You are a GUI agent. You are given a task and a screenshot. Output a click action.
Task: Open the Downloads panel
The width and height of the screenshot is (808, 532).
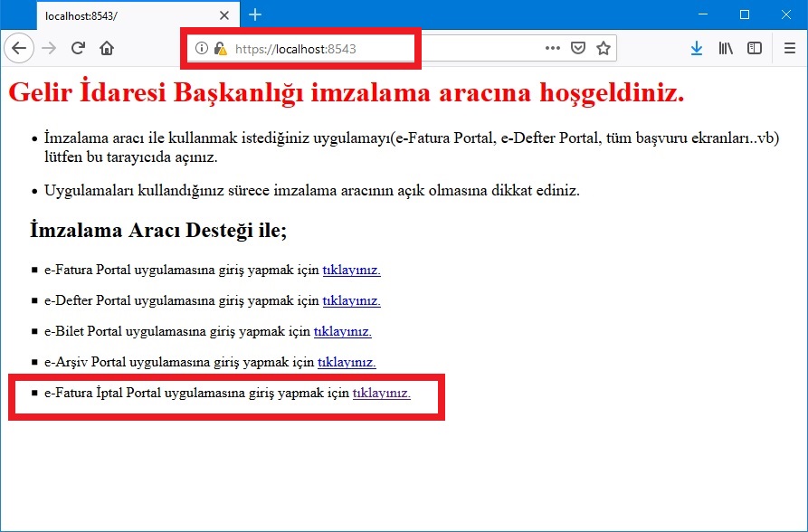click(696, 49)
